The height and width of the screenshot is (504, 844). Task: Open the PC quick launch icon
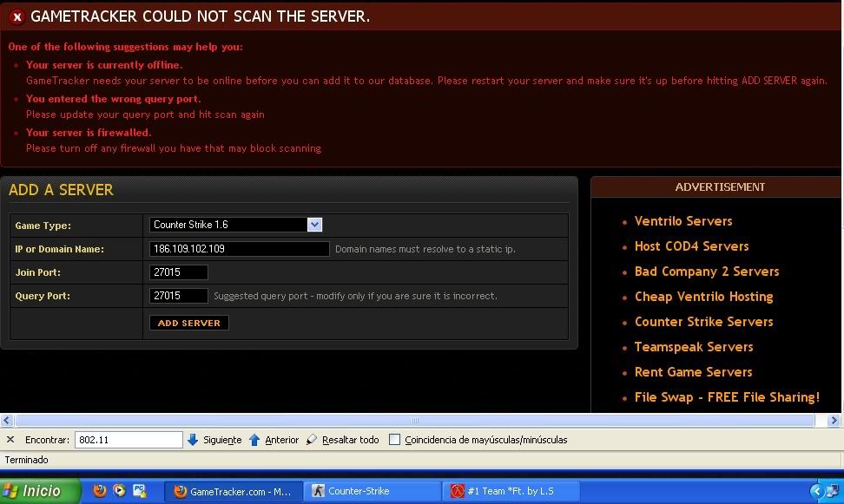[140, 490]
